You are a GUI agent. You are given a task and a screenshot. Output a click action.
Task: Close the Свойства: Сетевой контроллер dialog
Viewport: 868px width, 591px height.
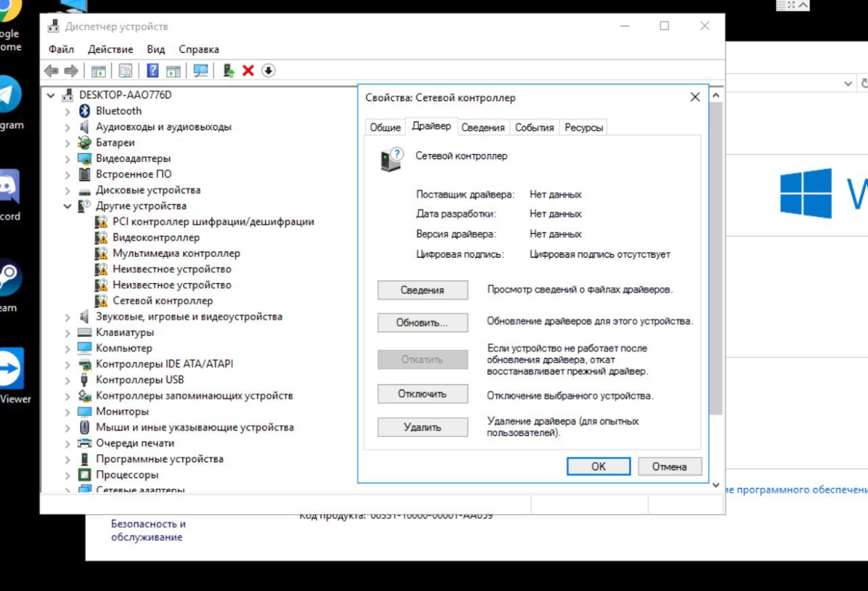point(695,98)
